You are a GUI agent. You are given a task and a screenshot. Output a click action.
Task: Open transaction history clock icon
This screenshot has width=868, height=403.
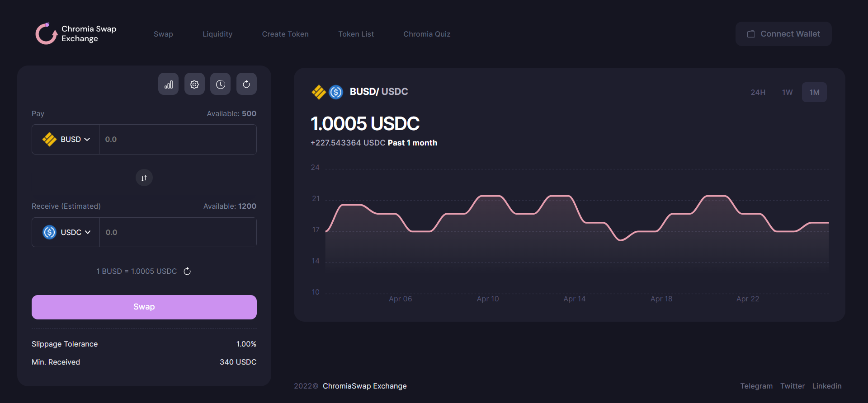[220, 84]
